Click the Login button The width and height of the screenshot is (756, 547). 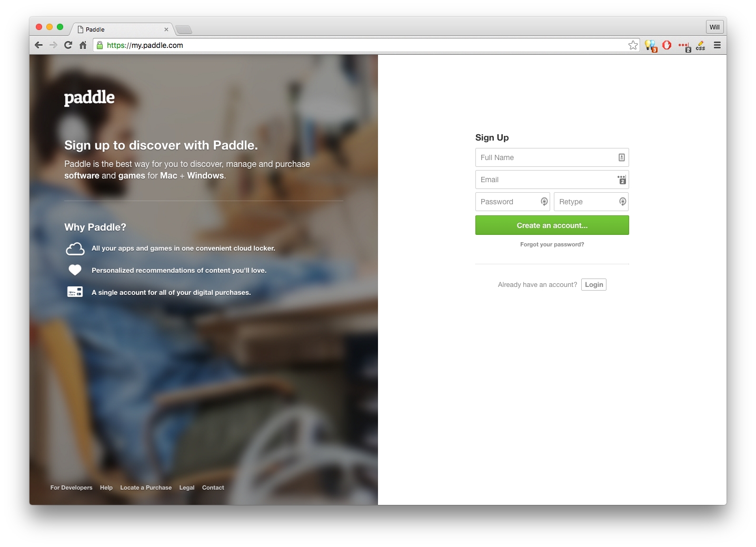coord(594,285)
